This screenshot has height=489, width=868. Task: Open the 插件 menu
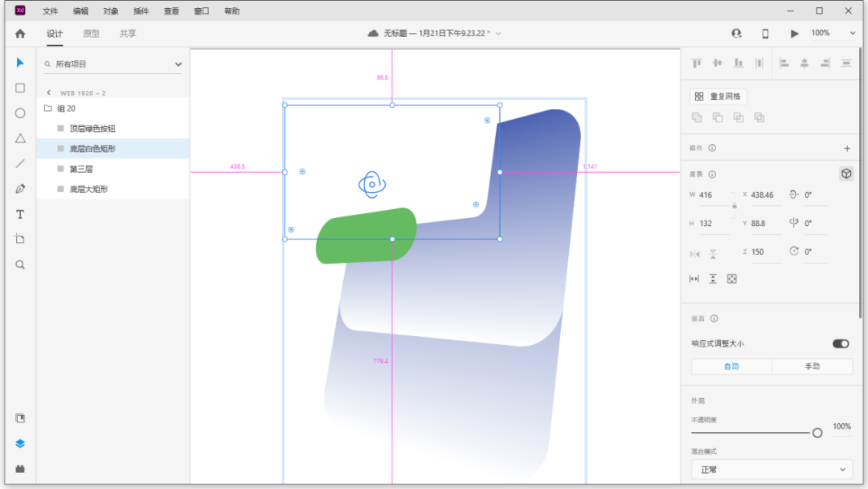coord(141,11)
